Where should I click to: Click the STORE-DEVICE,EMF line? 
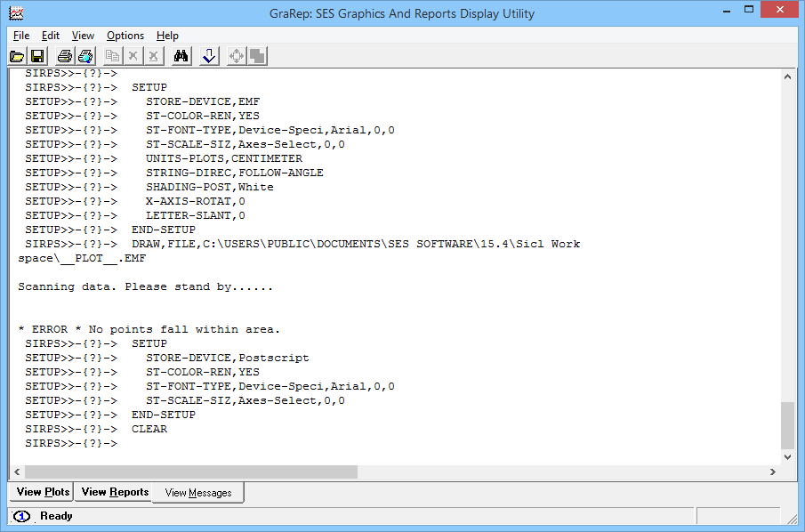(x=142, y=101)
